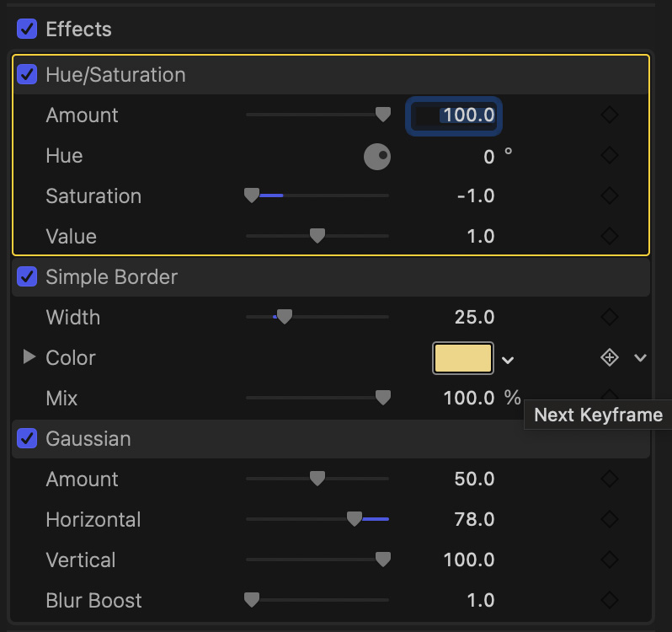Open the Color keyframe options chevron
The height and width of the screenshot is (632, 672).
tap(641, 358)
